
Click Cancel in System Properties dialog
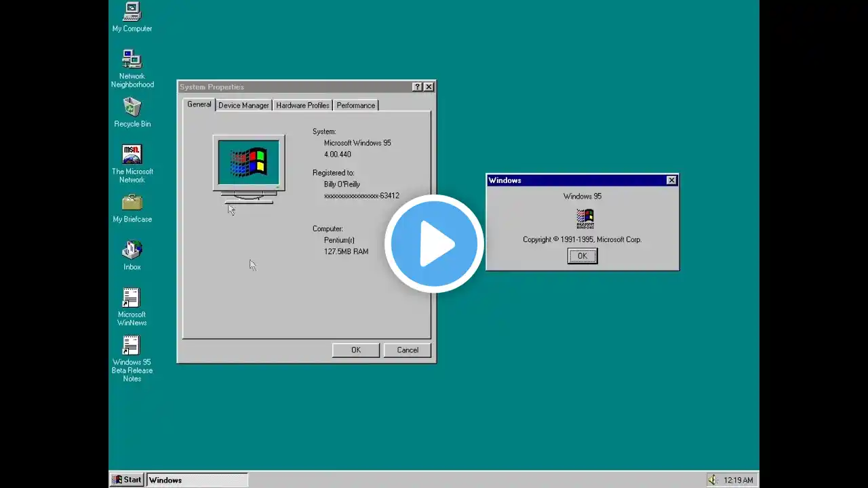point(408,350)
